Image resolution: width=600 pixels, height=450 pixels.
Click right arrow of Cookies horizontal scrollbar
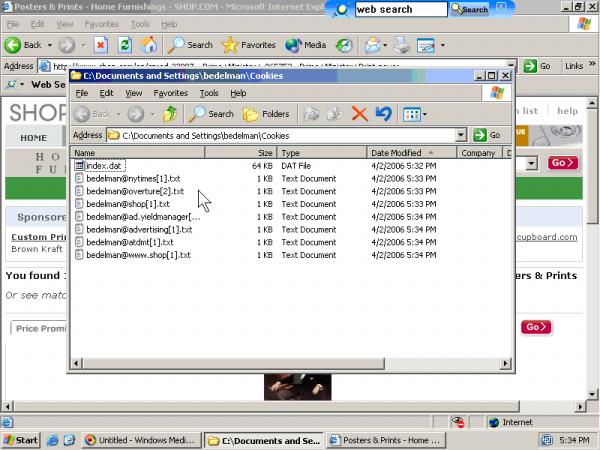(505, 363)
